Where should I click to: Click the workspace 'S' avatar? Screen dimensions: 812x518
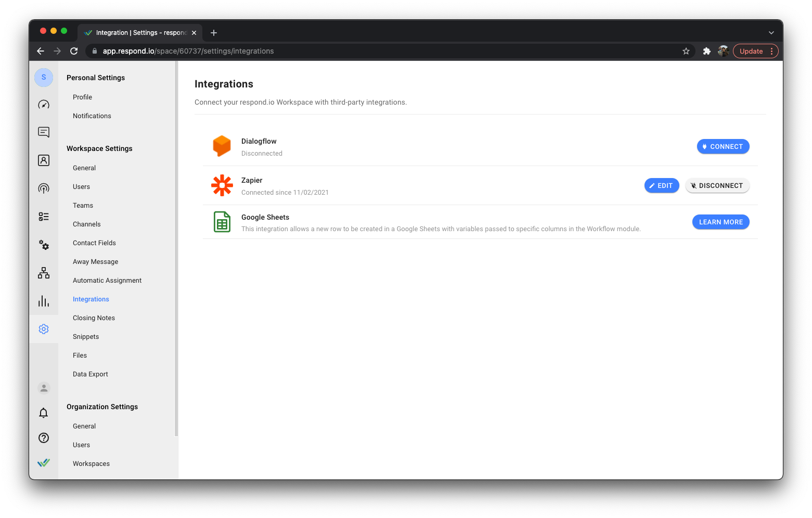(x=44, y=77)
